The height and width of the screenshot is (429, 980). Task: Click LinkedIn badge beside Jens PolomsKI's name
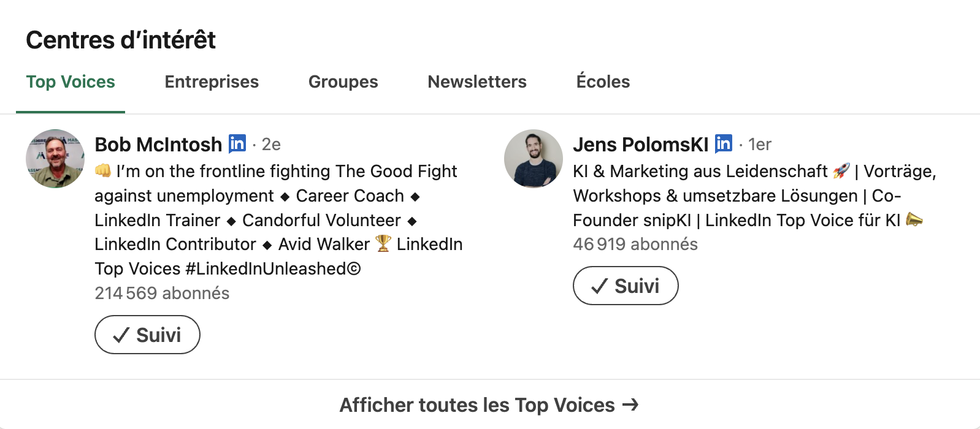tap(724, 143)
